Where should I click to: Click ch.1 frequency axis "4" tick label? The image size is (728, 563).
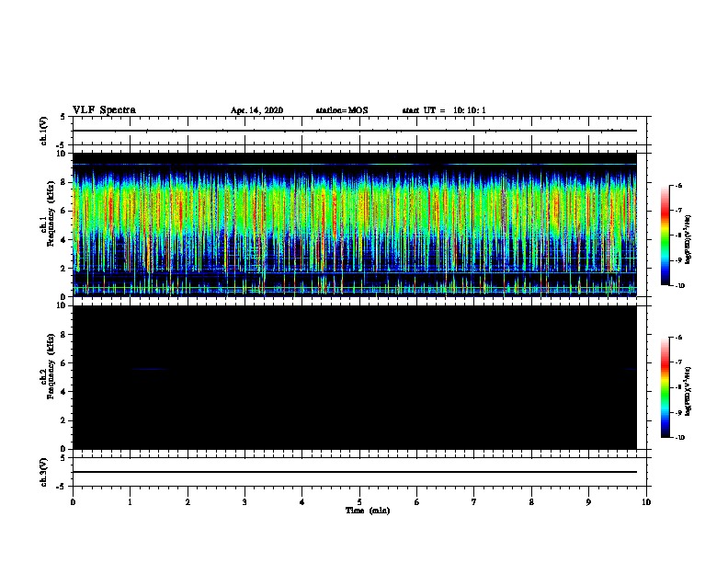(x=64, y=240)
